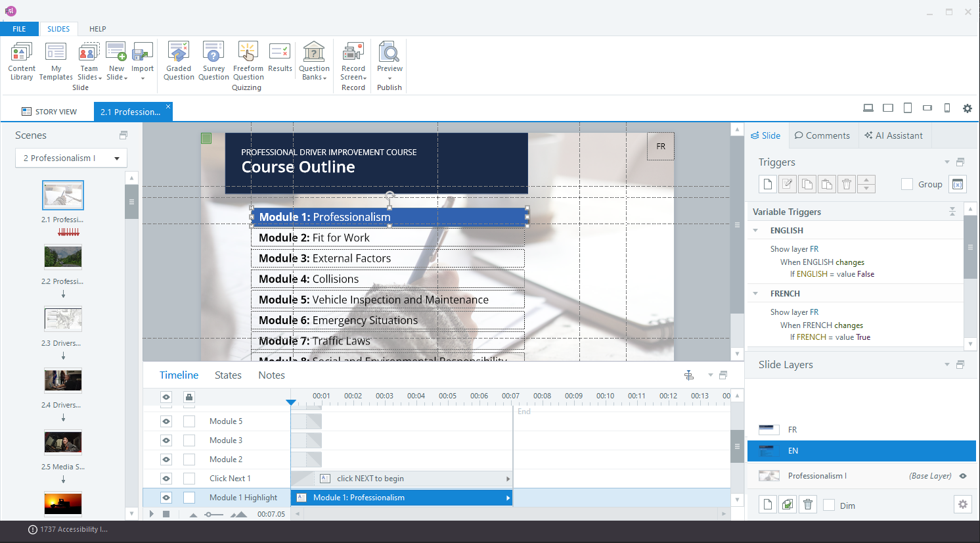Screen dimensions: 980x543
Task: Select slide 2.4 Drivers thumbnail
Action: point(63,381)
